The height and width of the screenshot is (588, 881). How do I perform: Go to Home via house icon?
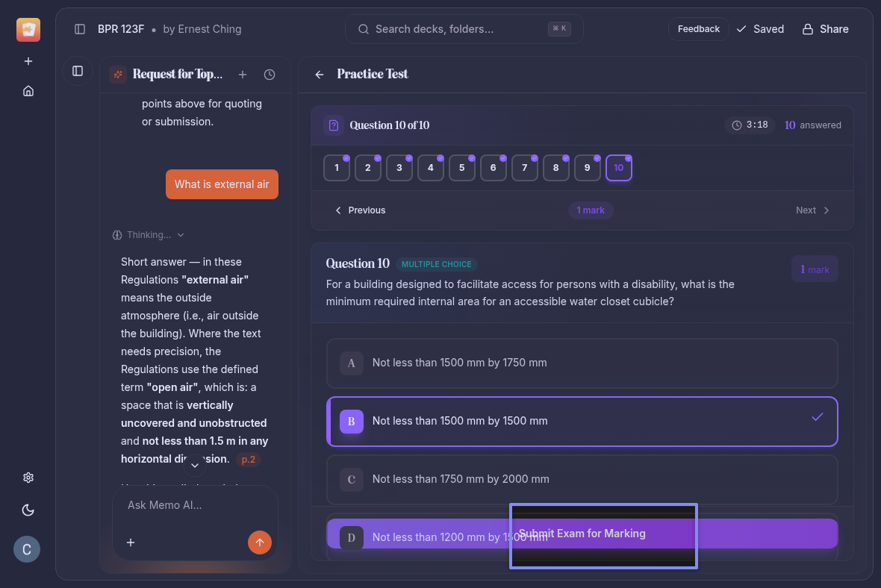[28, 91]
